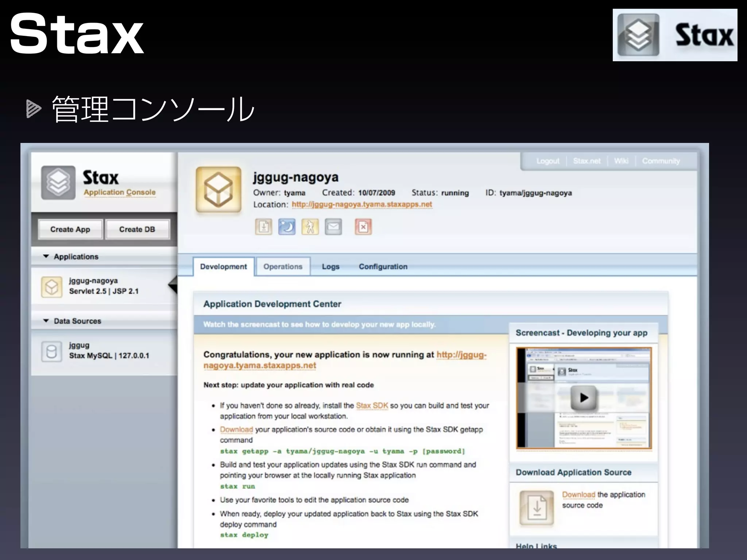Click the blue moon hibernate icon

click(287, 227)
